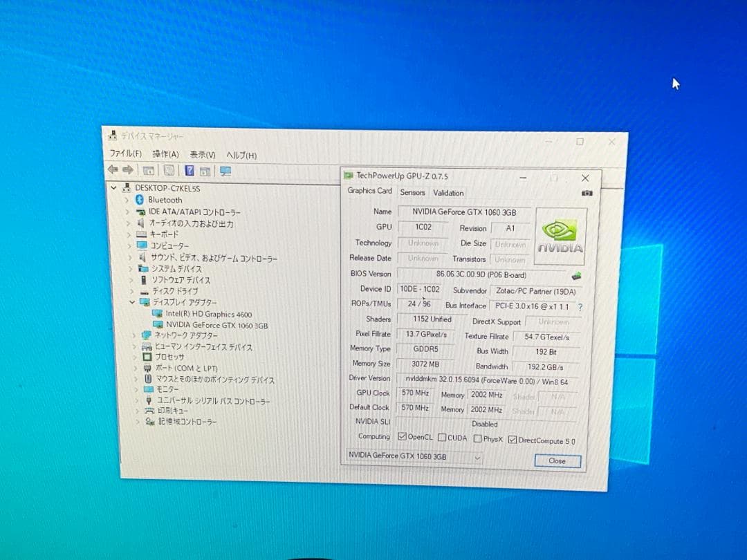This screenshot has width=747, height=560.
Task: Select the Graphics Card tab in GPU-Z
Action: [x=369, y=191]
